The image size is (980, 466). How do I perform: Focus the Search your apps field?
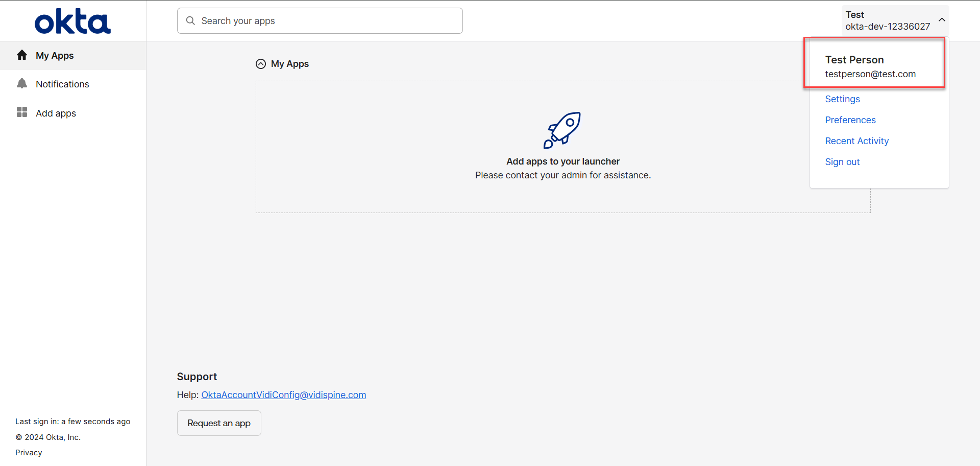(x=327, y=21)
